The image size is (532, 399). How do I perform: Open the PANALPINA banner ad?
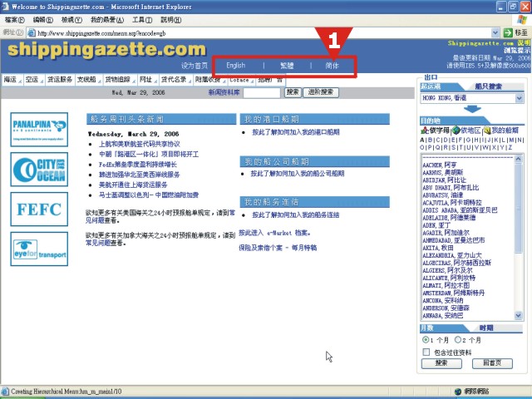pyautogui.click(x=39, y=130)
